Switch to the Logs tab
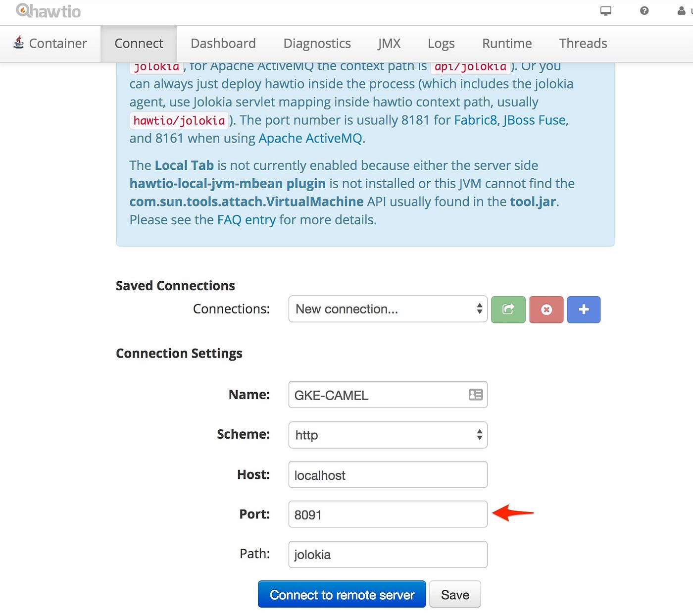Screen dimensions: 693x616 pos(441,44)
